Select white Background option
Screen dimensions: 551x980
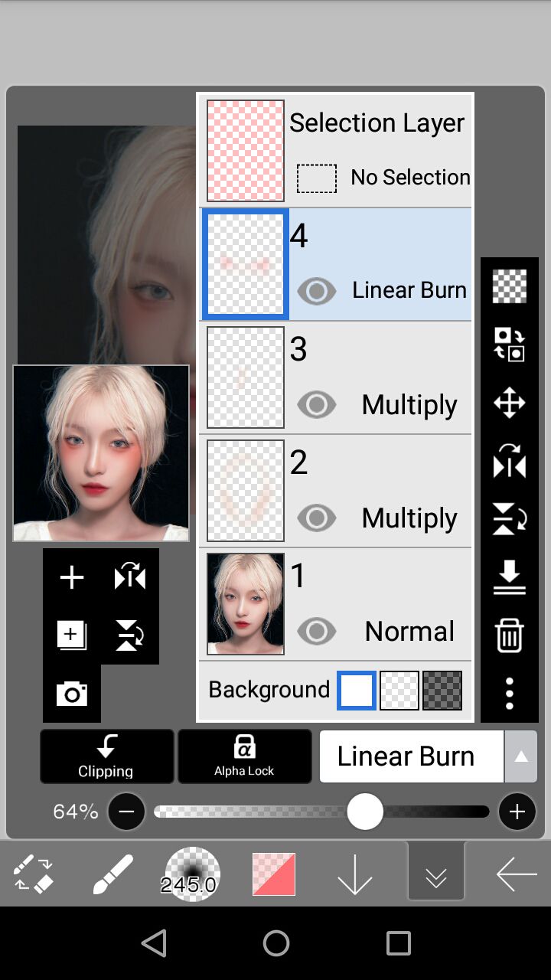[x=357, y=690]
